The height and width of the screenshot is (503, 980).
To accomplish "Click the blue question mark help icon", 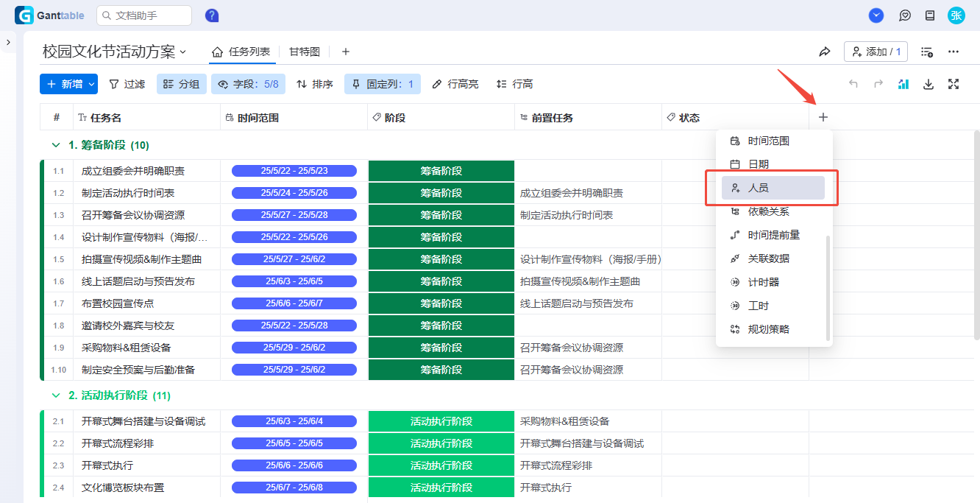I will click(212, 15).
